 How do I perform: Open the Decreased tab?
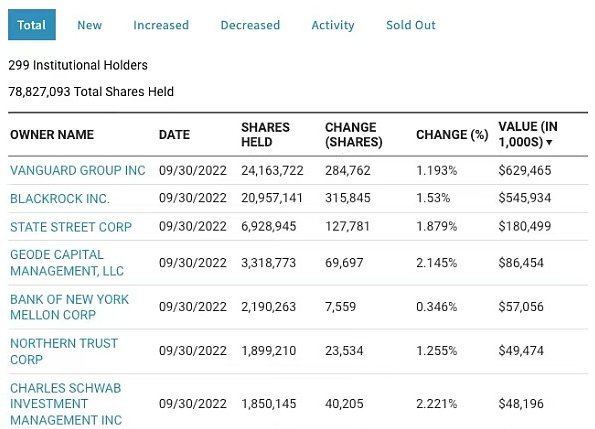click(x=250, y=25)
